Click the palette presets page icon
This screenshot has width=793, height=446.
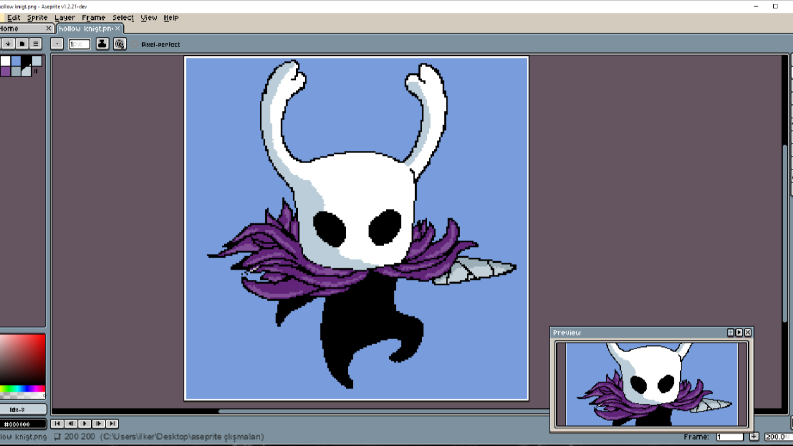tap(22, 44)
